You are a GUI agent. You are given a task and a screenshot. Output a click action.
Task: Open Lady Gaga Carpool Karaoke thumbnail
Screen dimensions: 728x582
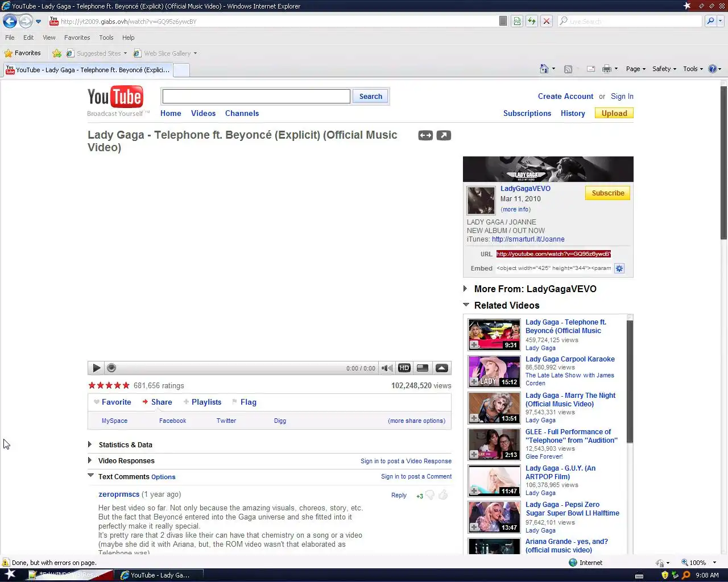494,371
